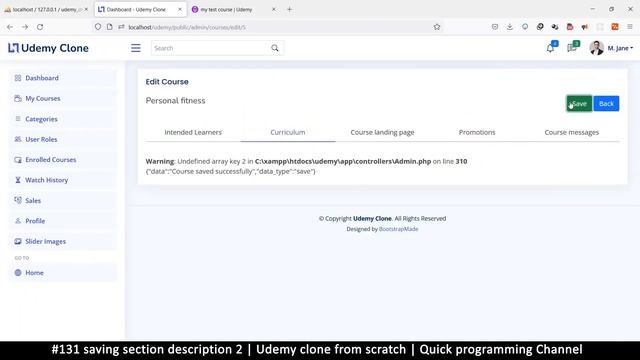640x360 pixels.
Task: Switch to my test course Udemy tab
Action: 235,9
